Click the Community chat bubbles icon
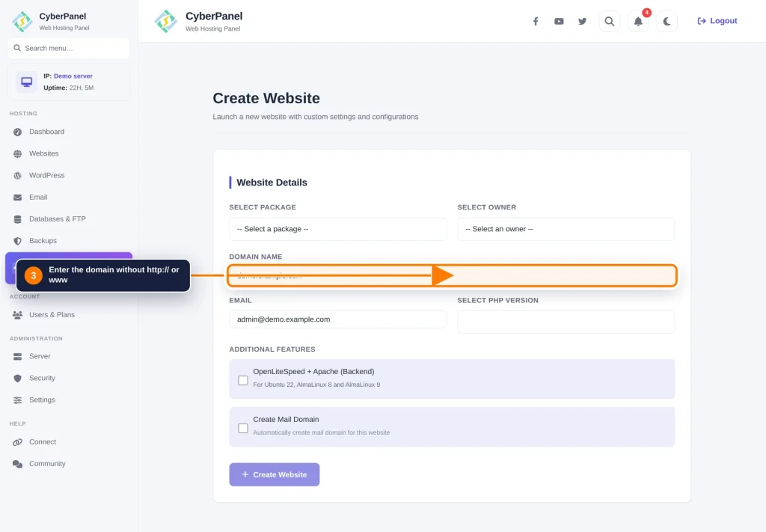 [x=18, y=464]
